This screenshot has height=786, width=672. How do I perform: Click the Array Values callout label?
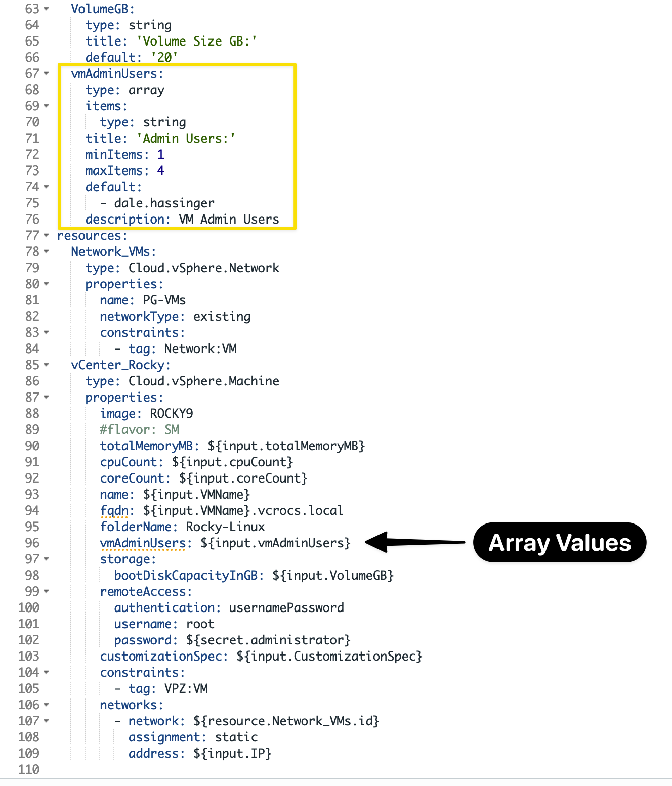pos(559,543)
